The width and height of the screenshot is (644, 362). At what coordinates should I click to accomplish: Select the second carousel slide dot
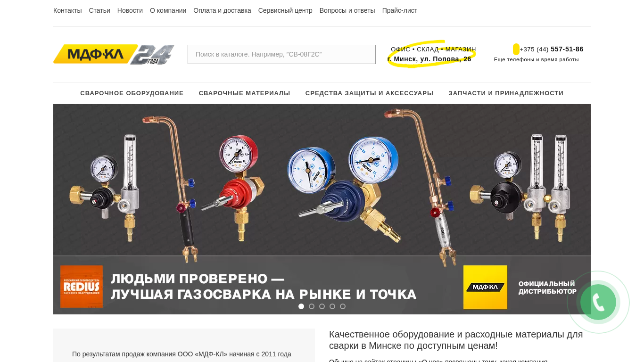tap(312, 306)
